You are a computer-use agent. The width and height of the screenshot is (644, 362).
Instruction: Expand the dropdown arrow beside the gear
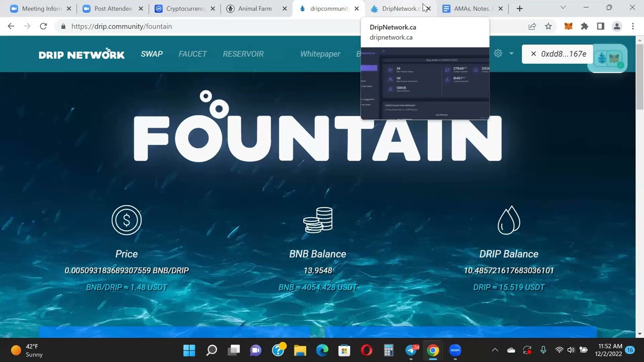[x=511, y=53]
